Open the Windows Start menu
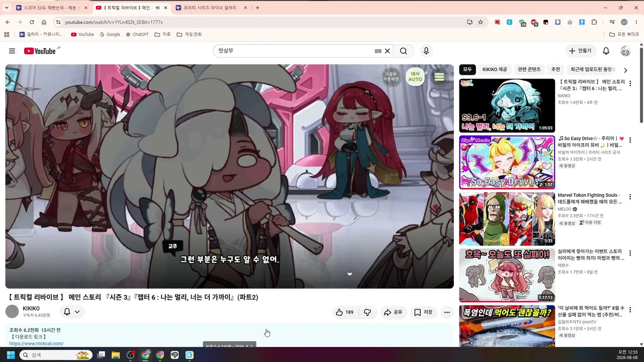Screen dimensions: 644x362 (11, 355)
